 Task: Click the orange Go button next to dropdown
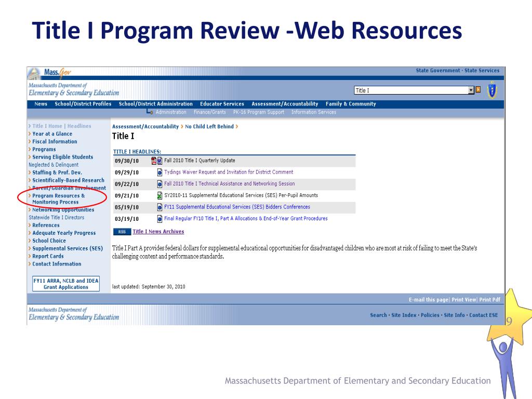[x=478, y=89]
